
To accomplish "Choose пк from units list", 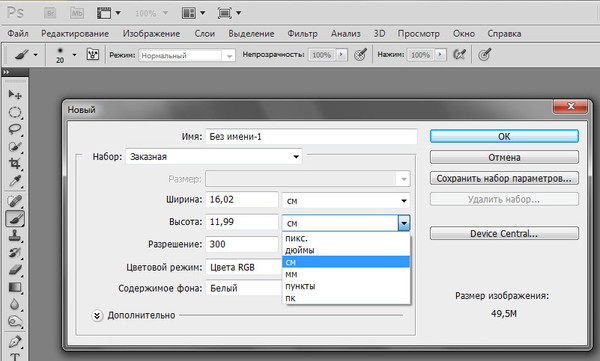I will coord(346,298).
